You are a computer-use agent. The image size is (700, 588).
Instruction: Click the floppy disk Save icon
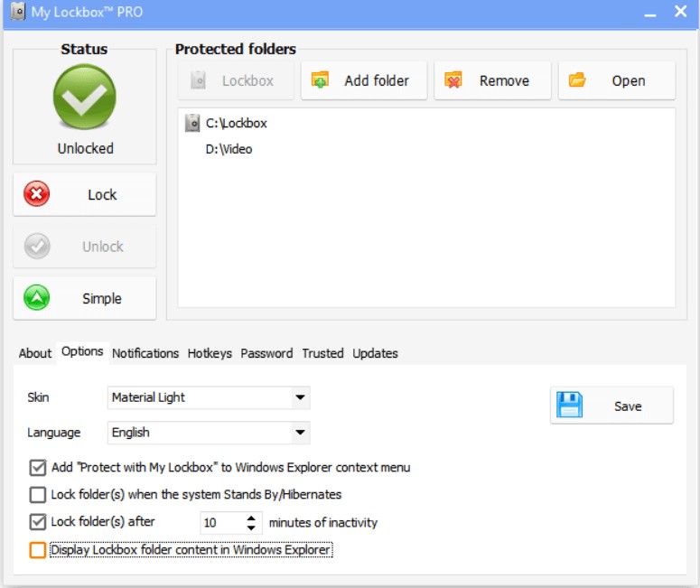[x=570, y=406]
